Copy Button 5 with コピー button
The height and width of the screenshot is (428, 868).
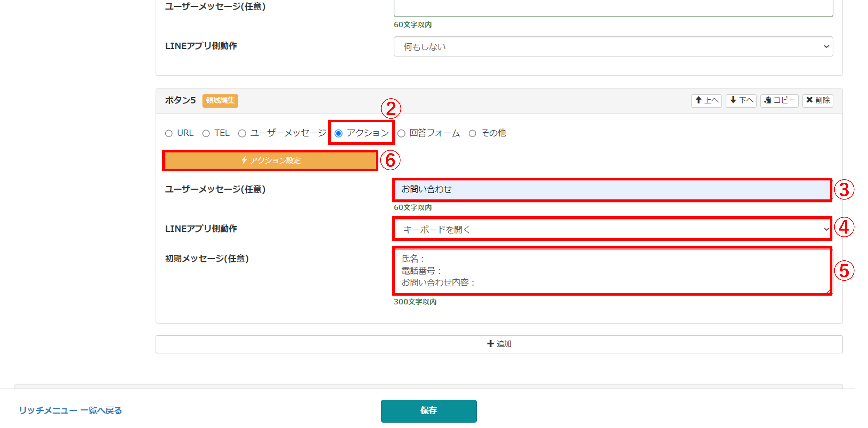tap(779, 100)
